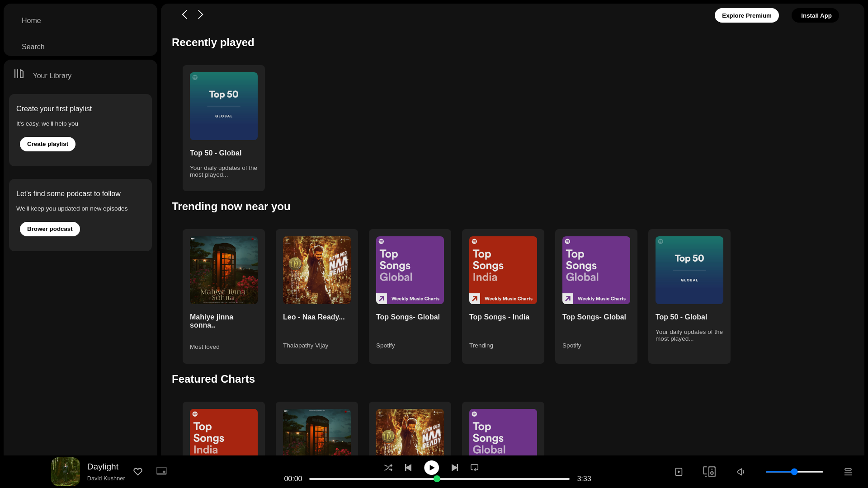Toggle repeat mode
Screen dimensions: 868x488
click(x=474, y=468)
